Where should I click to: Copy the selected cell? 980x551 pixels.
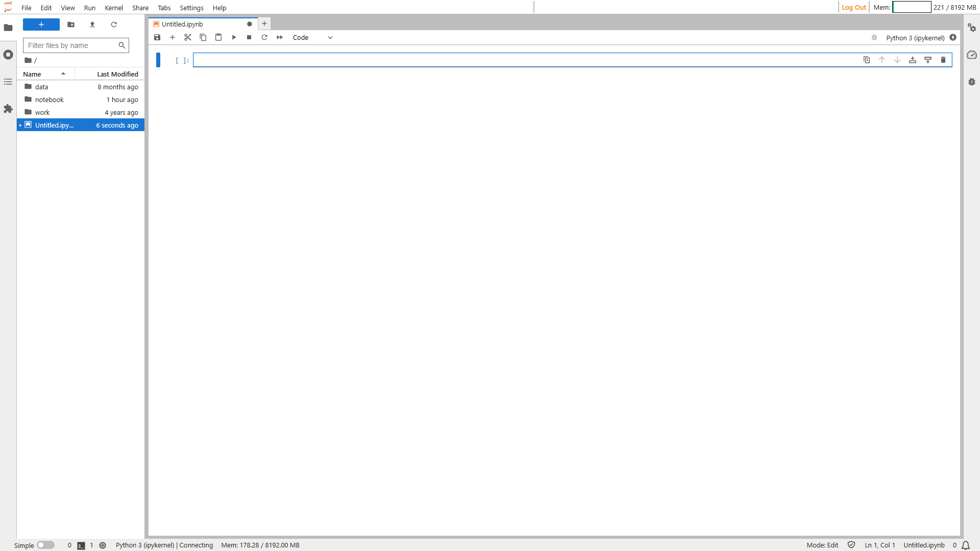click(x=203, y=37)
